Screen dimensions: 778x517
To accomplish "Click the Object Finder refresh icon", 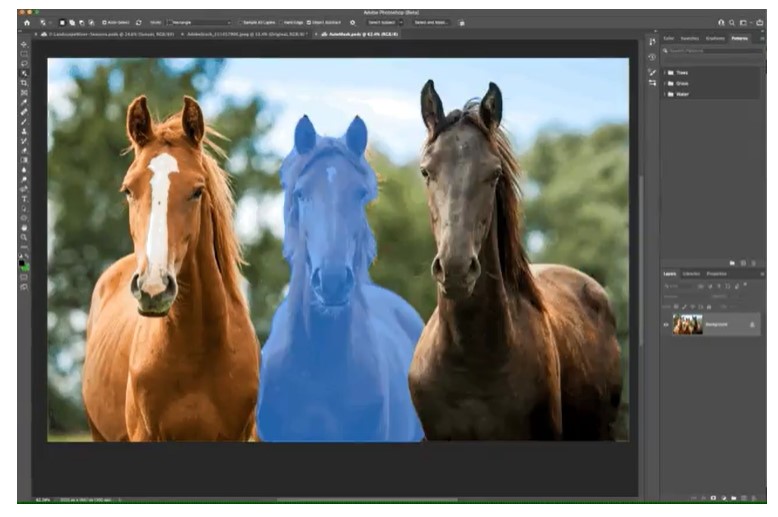I will tap(138, 23).
